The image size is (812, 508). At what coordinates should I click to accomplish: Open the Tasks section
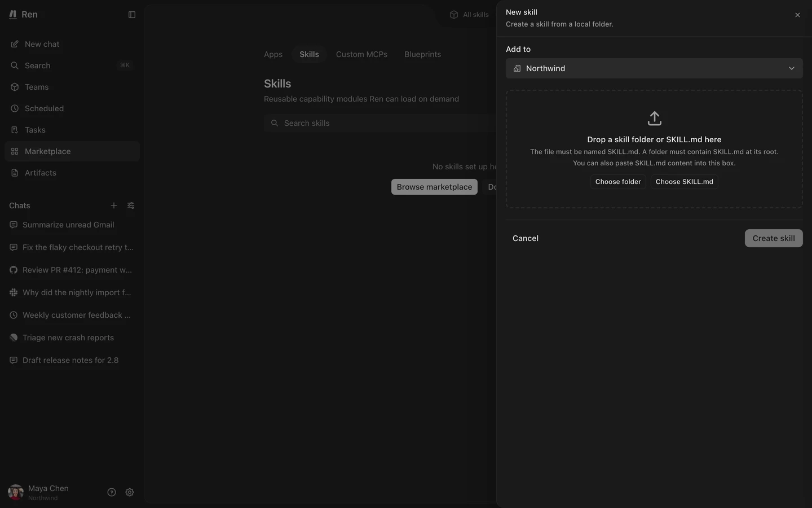[72, 130]
